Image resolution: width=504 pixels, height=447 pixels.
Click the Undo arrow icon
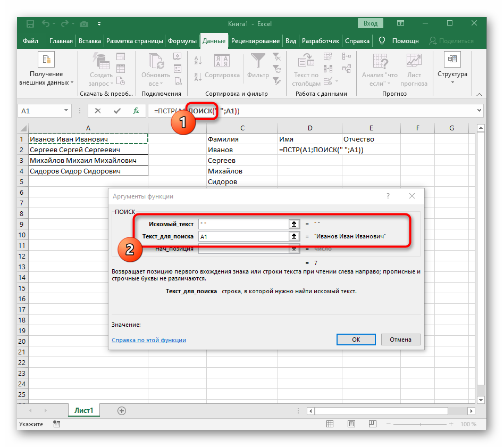tap(46, 24)
